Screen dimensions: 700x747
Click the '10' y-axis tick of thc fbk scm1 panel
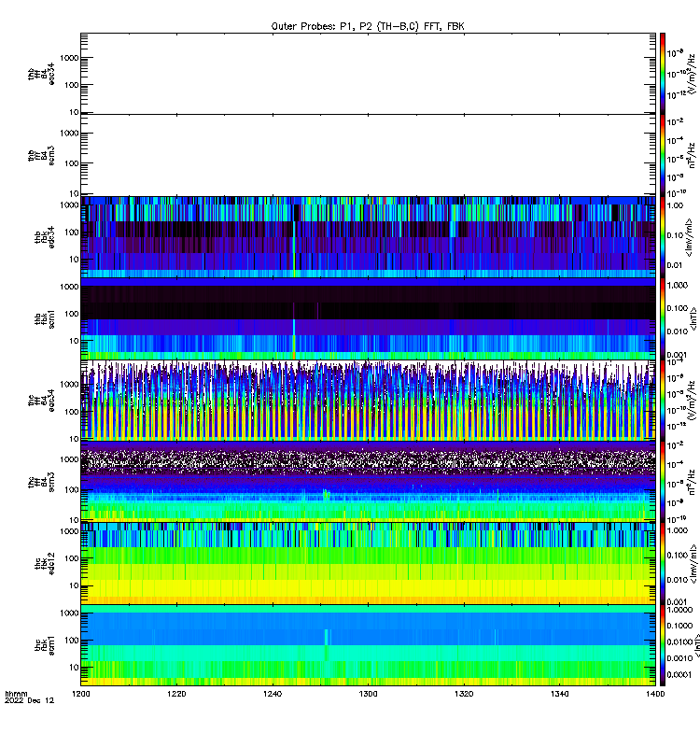pyautogui.click(x=75, y=667)
